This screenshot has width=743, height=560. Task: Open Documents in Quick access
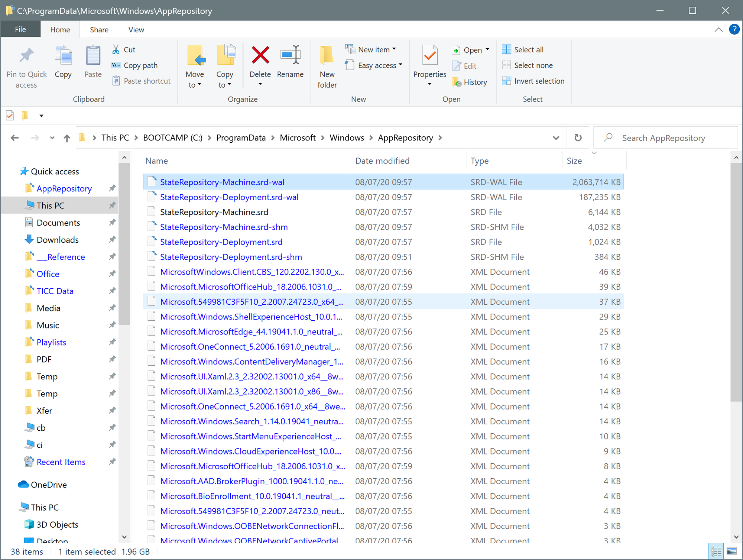[x=58, y=223]
